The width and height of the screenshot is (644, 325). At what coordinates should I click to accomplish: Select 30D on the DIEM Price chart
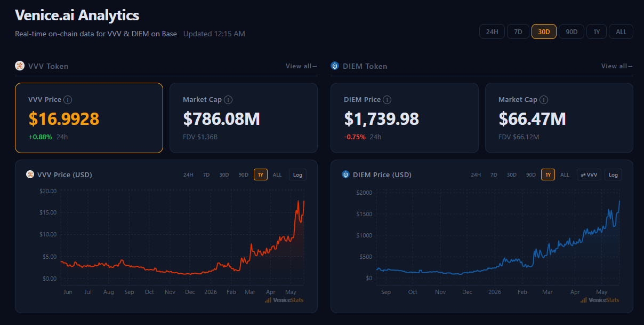(x=512, y=175)
